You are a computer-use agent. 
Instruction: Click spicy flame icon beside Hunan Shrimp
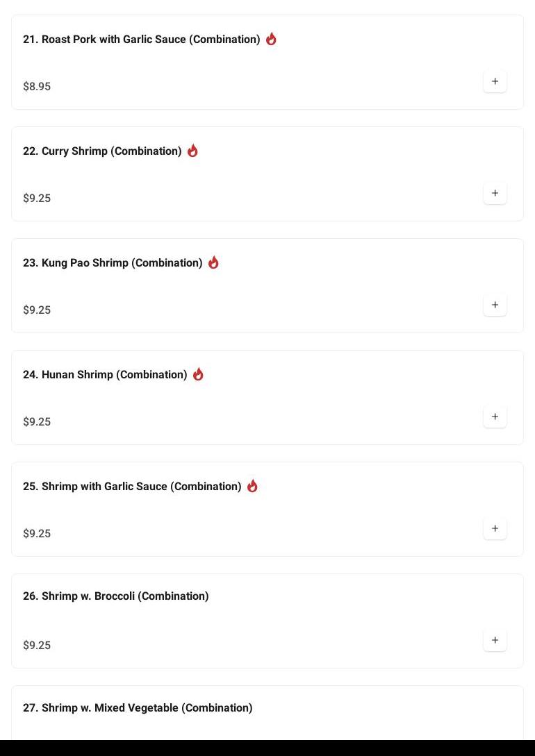(198, 374)
